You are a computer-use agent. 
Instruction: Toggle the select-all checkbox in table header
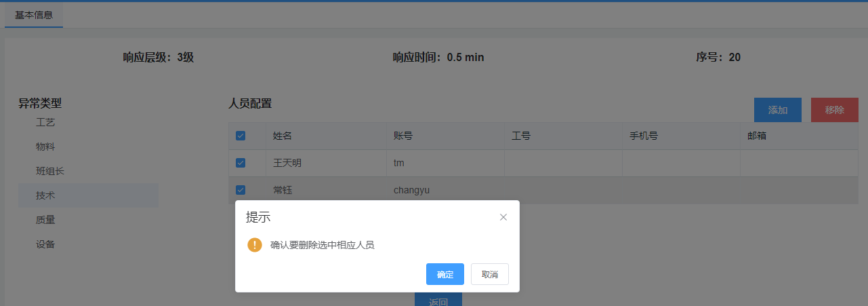tap(241, 136)
